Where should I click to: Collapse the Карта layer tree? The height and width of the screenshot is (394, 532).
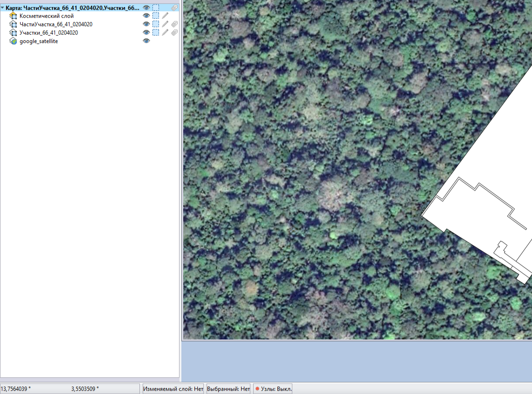3,8
